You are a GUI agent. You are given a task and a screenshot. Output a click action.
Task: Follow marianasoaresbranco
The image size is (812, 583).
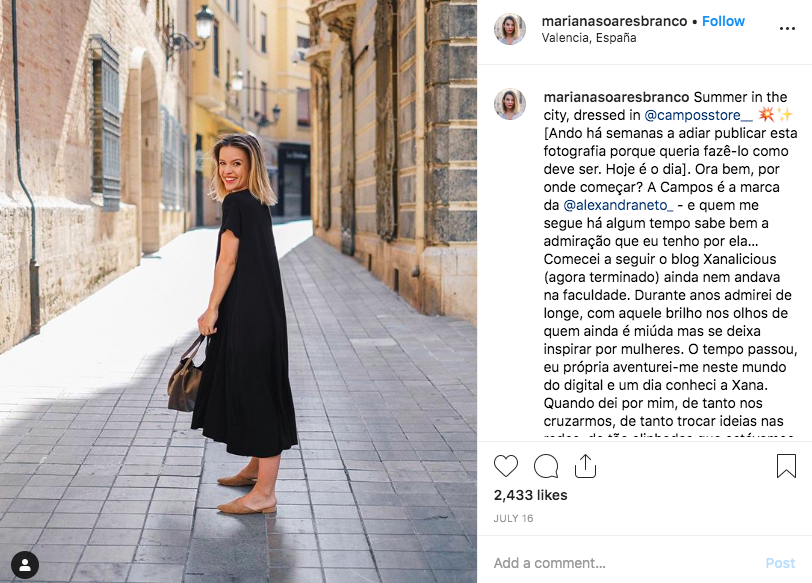[x=723, y=21]
